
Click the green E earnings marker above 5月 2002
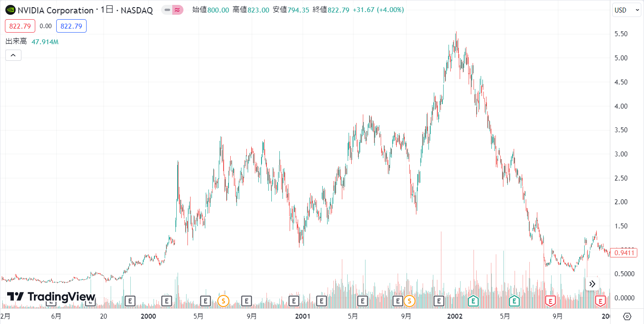[x=514, y=301]
